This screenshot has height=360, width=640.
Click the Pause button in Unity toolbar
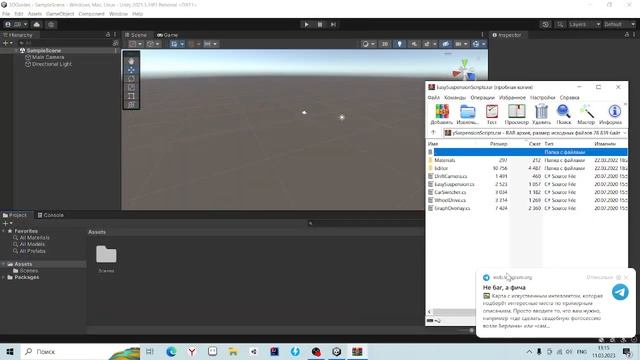(320, 24)
